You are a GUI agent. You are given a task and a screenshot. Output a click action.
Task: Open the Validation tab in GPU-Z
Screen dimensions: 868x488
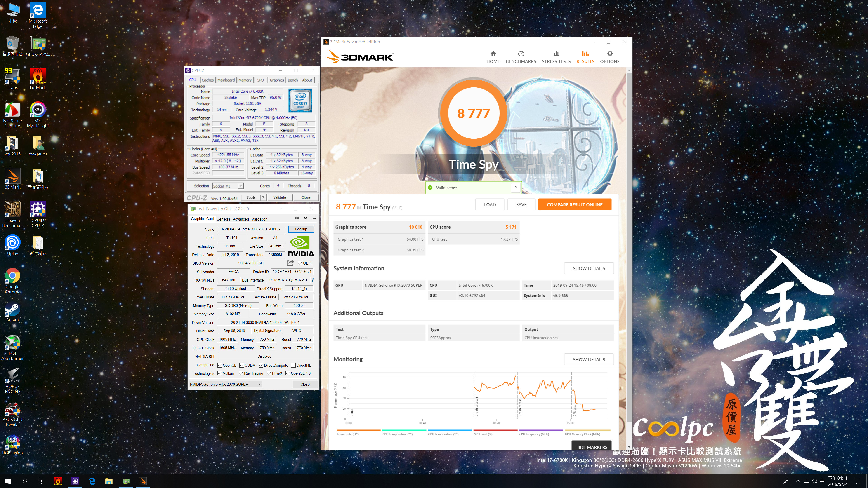[x=259, y=219]
